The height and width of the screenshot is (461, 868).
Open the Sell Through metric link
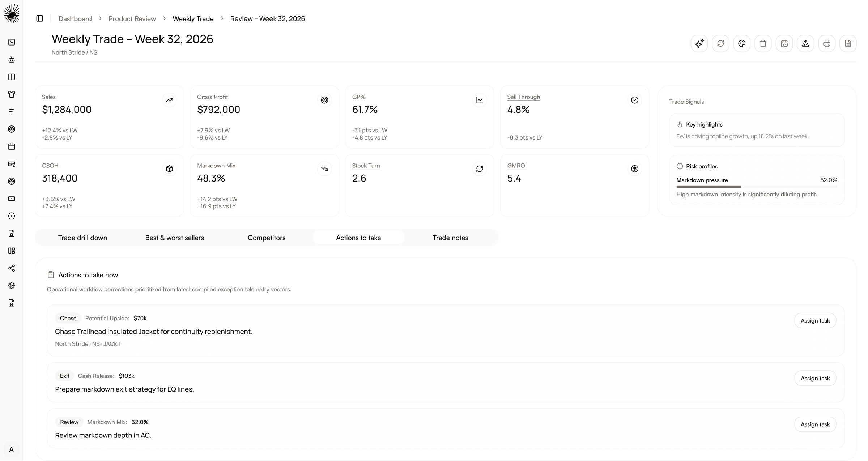click(x=523, y=97)
